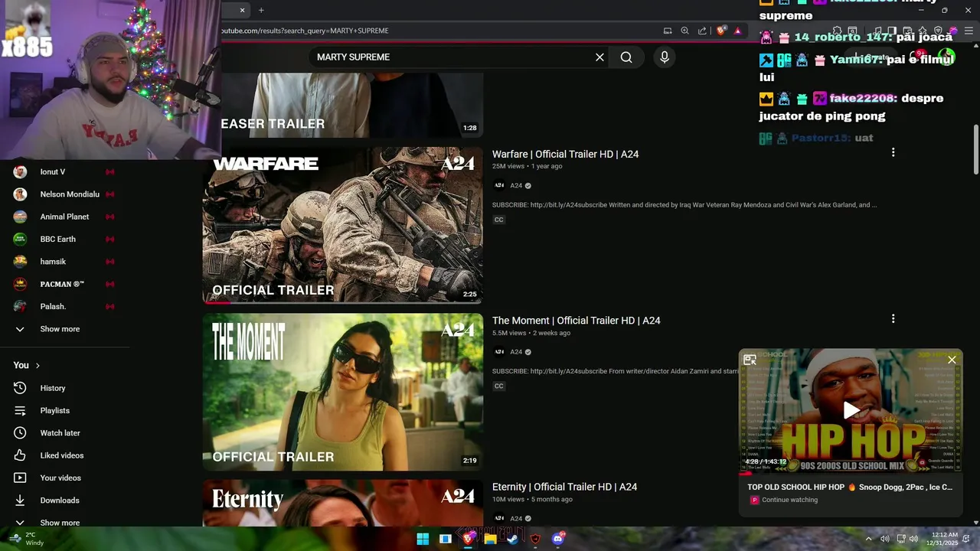Play The Moment official trailer thumbnail
Image resolution: width=980 pixels, height=551 pixels.
point(343,392)
